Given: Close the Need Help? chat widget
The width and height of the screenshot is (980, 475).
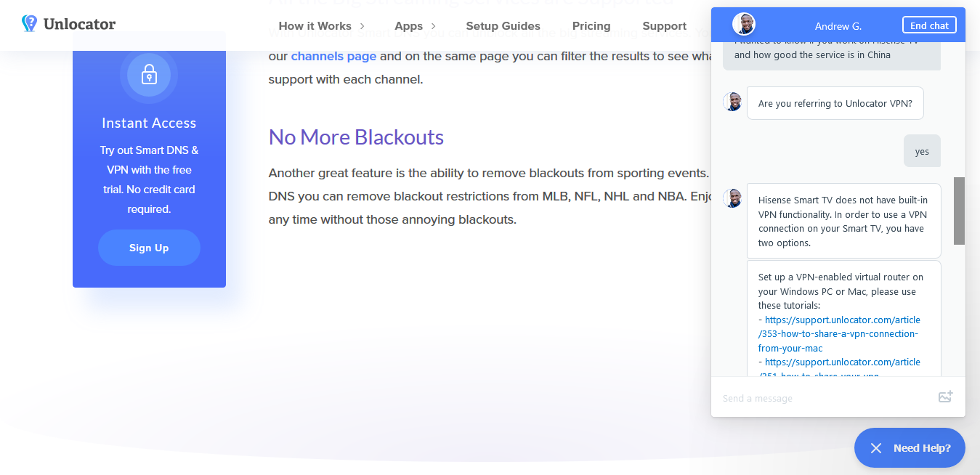Looking at the screenshot, I should [x=910, y=447].
